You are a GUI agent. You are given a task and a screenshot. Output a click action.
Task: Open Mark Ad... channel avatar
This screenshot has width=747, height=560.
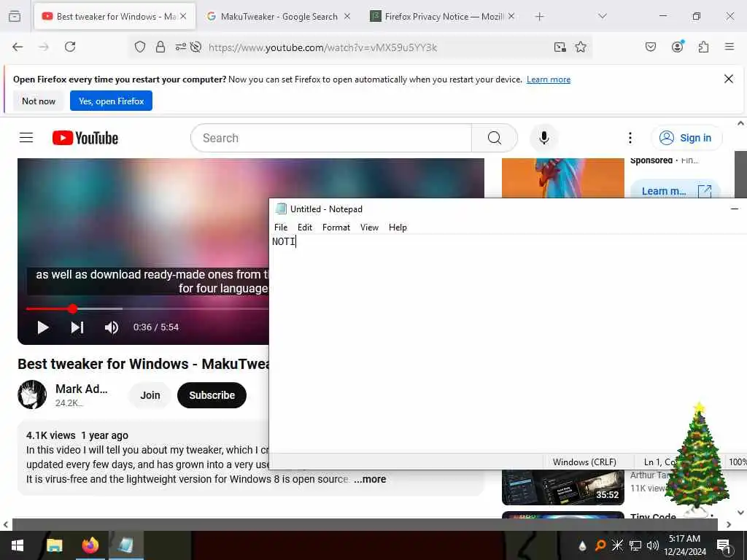32,394
